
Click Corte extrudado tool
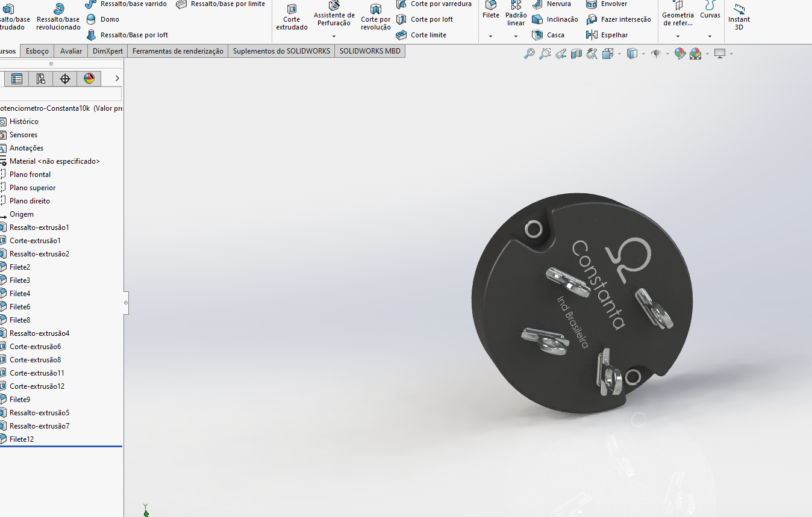(292, 17)
